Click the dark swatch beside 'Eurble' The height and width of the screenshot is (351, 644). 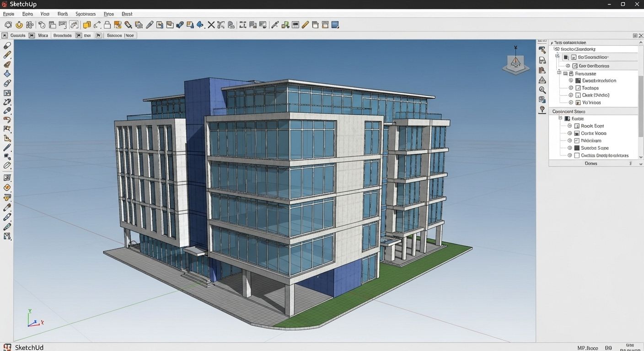[567, 118]
